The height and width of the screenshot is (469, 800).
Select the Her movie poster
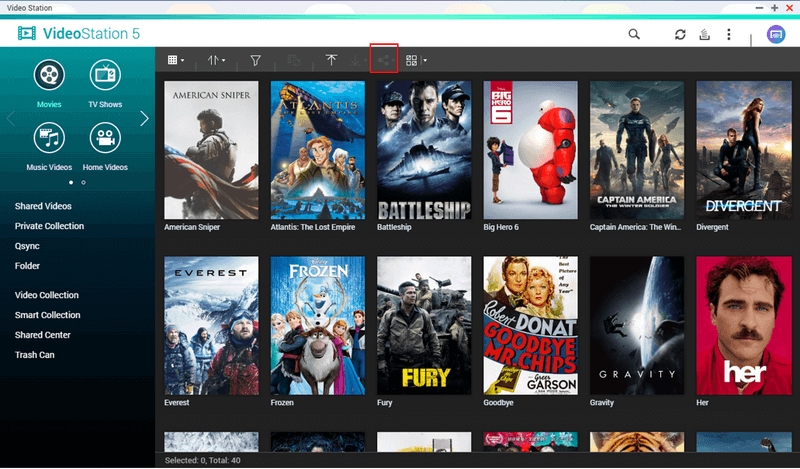click(x=744, y=326)
